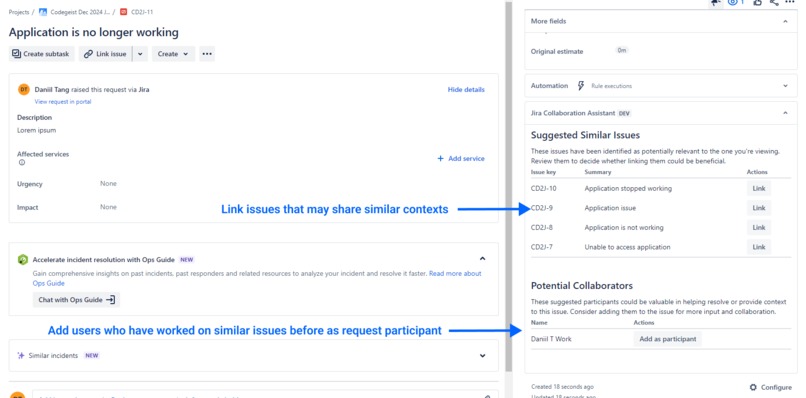This screenshot has height=398, width=806.
Task: Collapse the More fields section
Action: pyautogui.click(x=785, y=21)
